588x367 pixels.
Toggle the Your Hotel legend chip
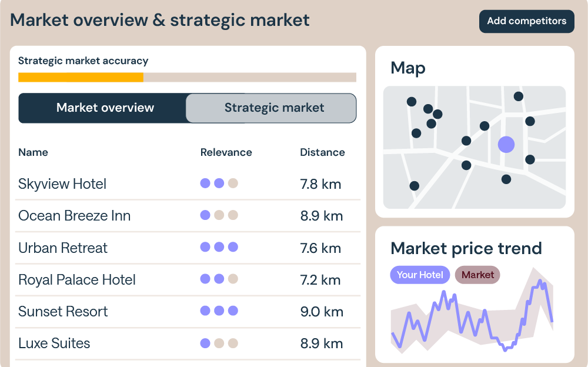(x=420, y=275)
